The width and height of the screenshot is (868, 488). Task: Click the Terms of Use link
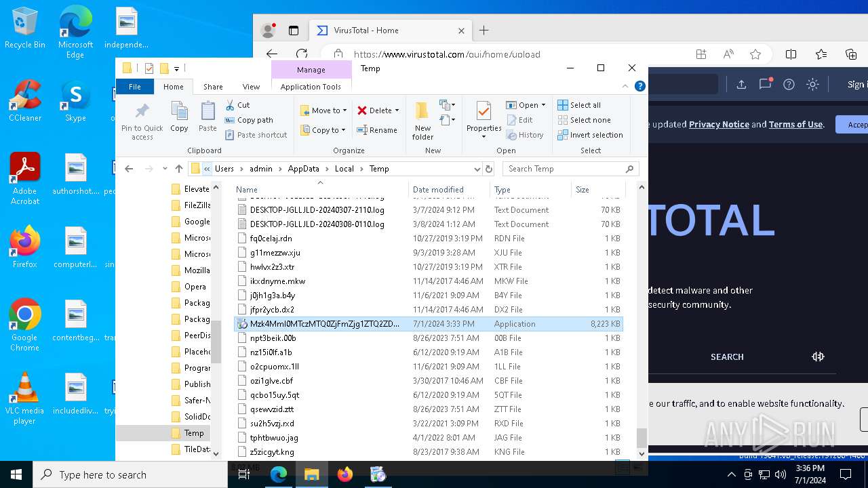(795, 124)
